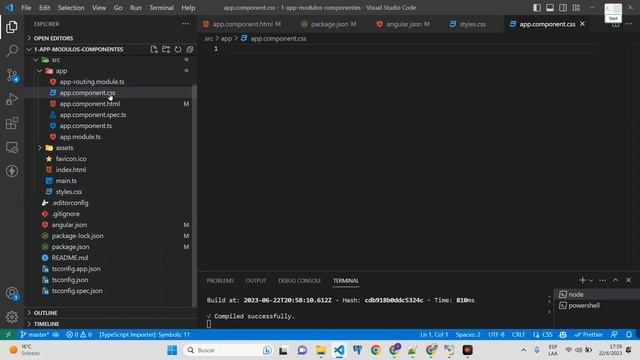Change CRLF end of line sequence
The image size is (640, 360).
click(x=518, y=335)
